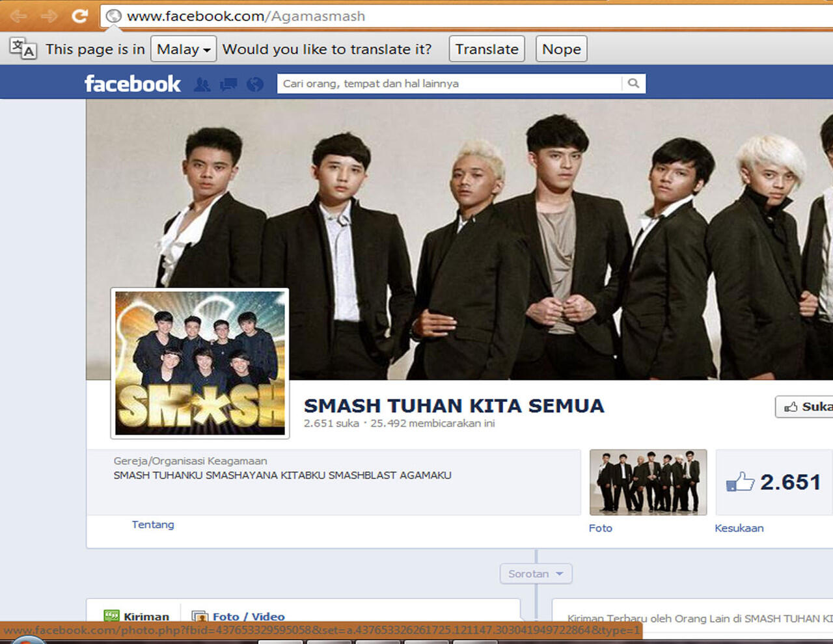Click the translate icon in the infobar
Image resolution: width=833 pixels, height=644 pixels.
(x=23, y=48)
